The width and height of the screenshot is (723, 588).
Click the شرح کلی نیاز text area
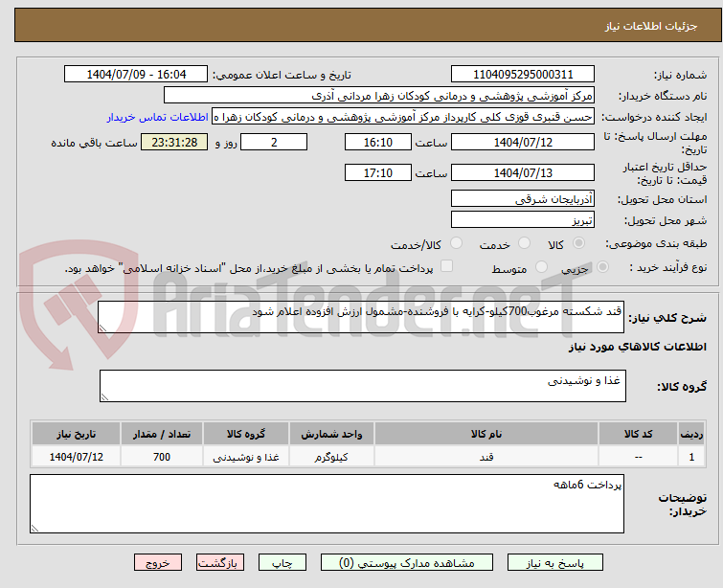(361, 317)
